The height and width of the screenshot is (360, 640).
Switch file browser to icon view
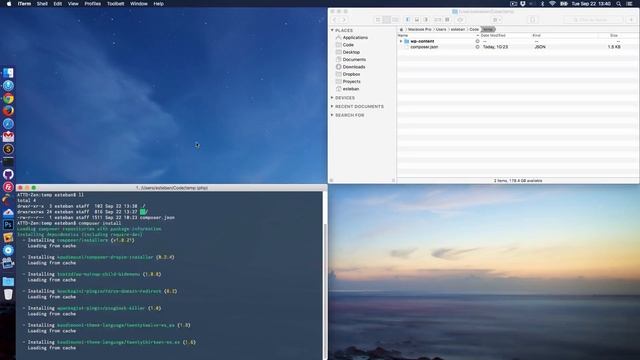pyautogui.click(x=378, y=20)
